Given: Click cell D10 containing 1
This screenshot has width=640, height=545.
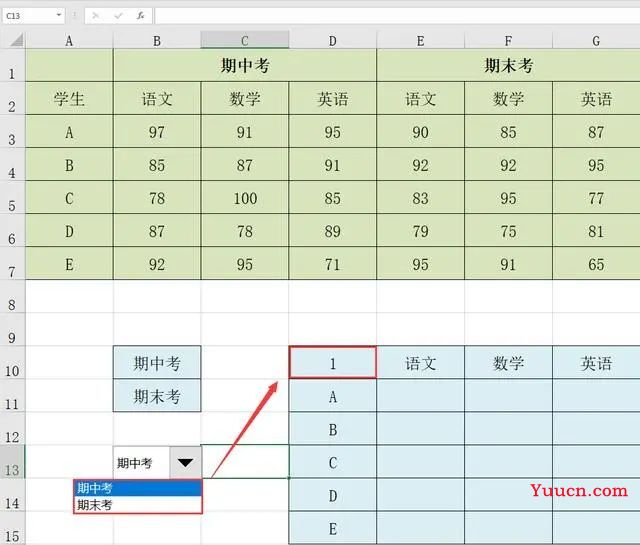Looking at the screenshot, I should (333, 363).
